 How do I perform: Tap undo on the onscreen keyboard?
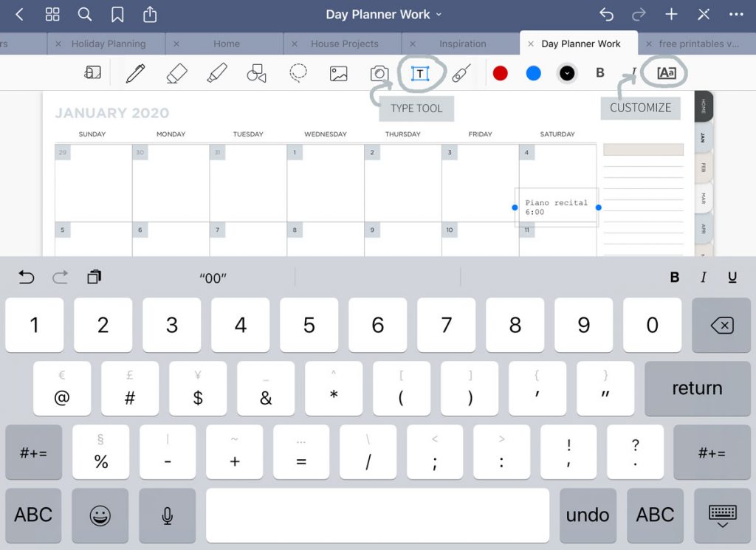coord(588,515)
